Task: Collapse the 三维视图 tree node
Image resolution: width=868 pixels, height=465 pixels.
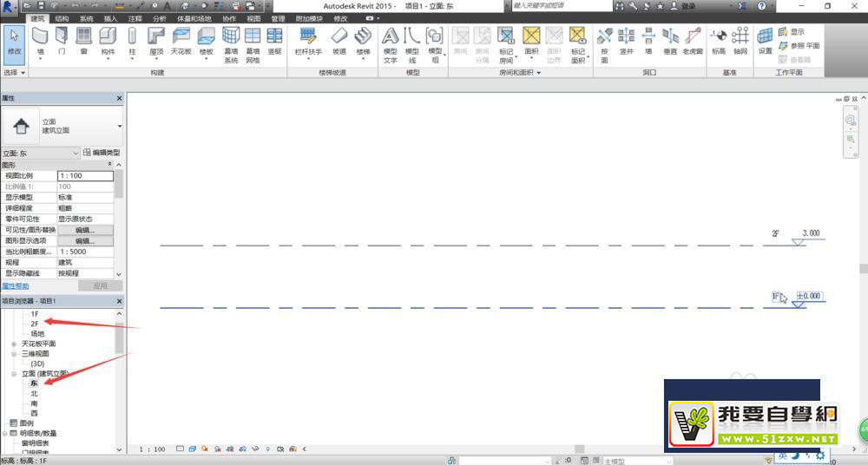Action: pyautogui.click(x=14, y=354)
